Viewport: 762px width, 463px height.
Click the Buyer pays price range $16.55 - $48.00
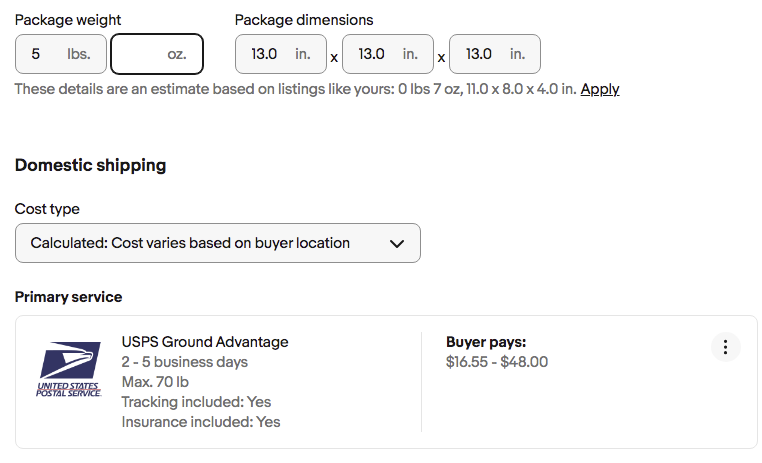tap(496, 362)
